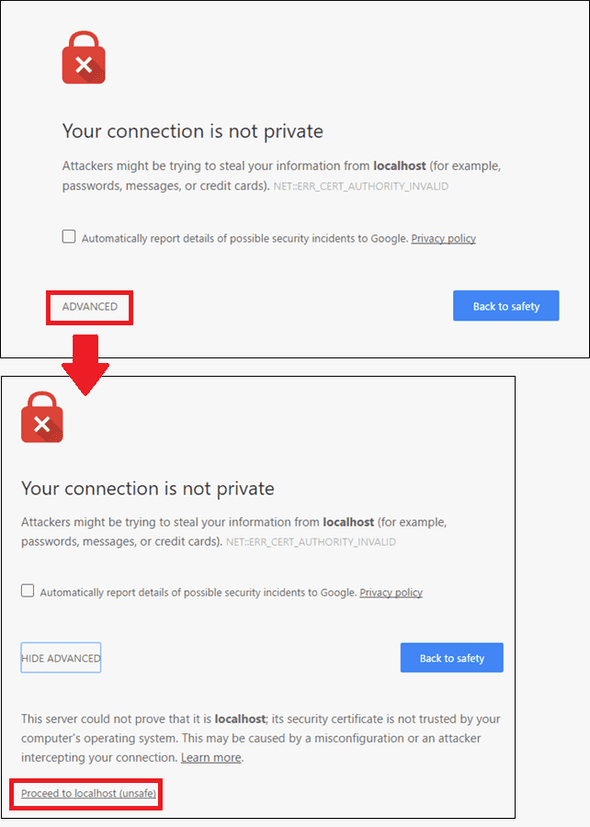Open the Learn more link about certificate errors
This screenshot has height=827, width=590.
point(211,757)
